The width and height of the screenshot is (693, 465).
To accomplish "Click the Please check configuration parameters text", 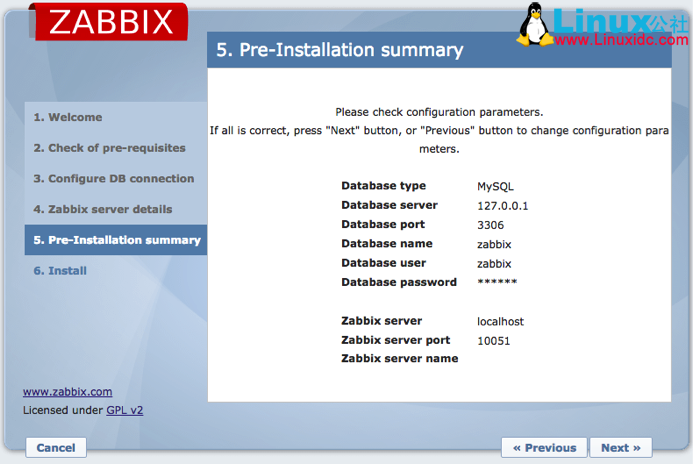I will (x=439, y=112).
